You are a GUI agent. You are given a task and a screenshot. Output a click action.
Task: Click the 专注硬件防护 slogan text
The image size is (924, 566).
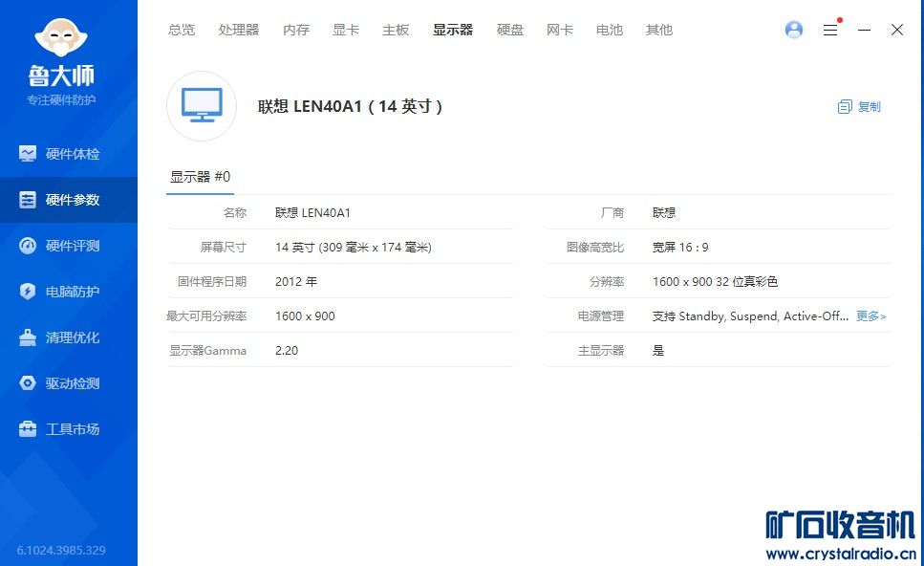pos(61,100)
